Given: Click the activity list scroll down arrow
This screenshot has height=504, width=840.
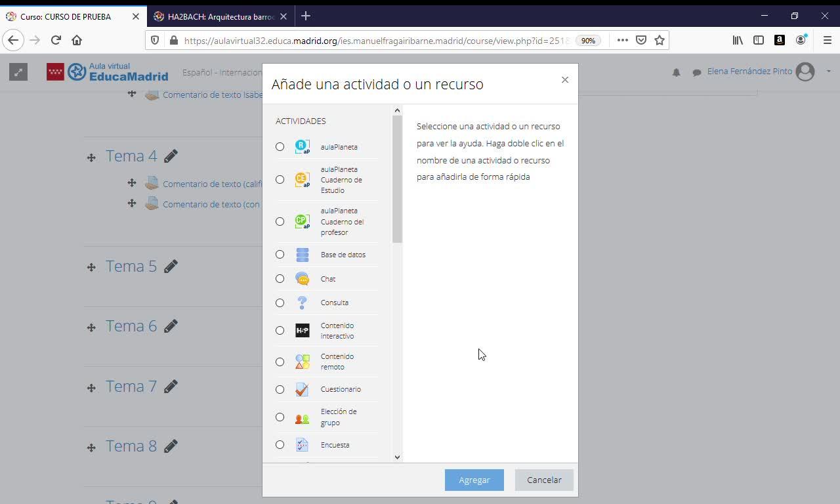Looking at the screenshot, I should (397, 457).
